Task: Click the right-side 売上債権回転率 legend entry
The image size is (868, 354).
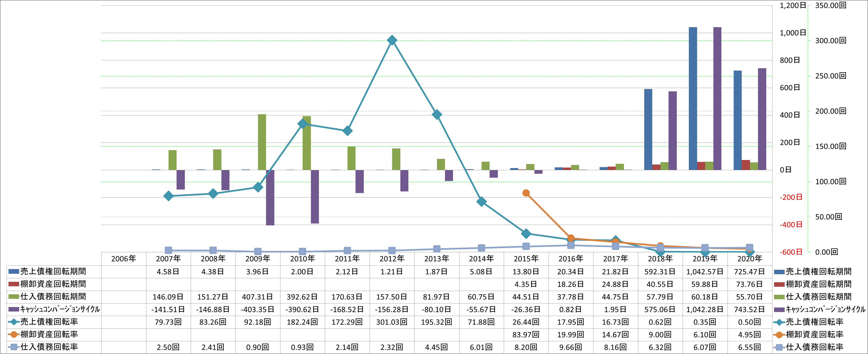Action: 809,322
